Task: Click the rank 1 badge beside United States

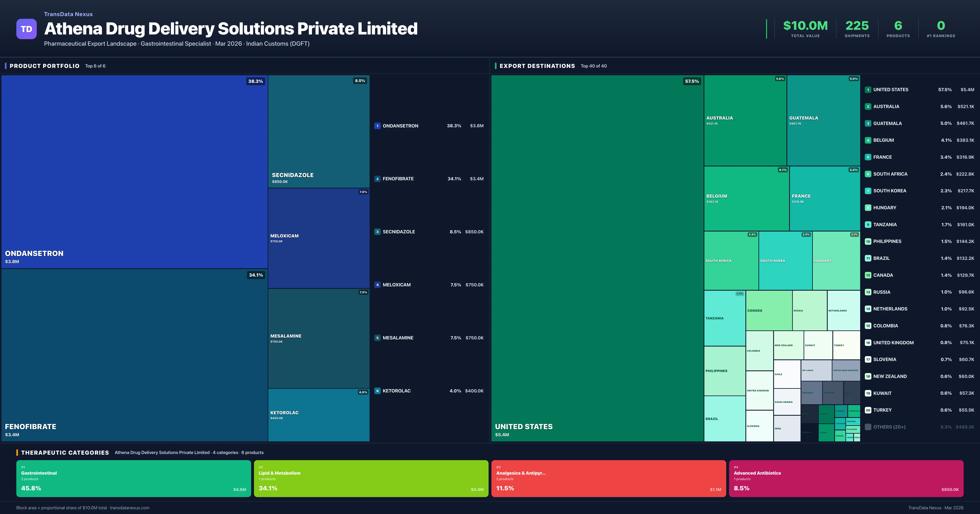Action: pyautogui.click(x=868, y=90)
